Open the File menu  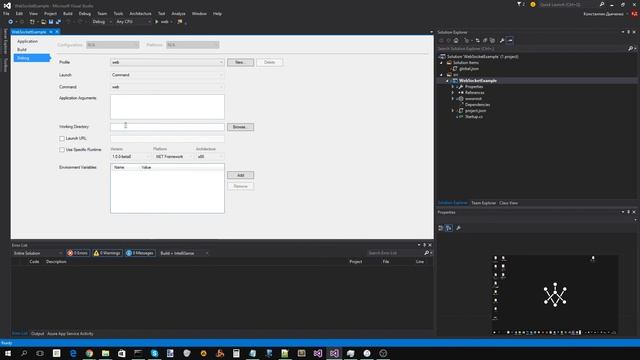pos(6,13)
